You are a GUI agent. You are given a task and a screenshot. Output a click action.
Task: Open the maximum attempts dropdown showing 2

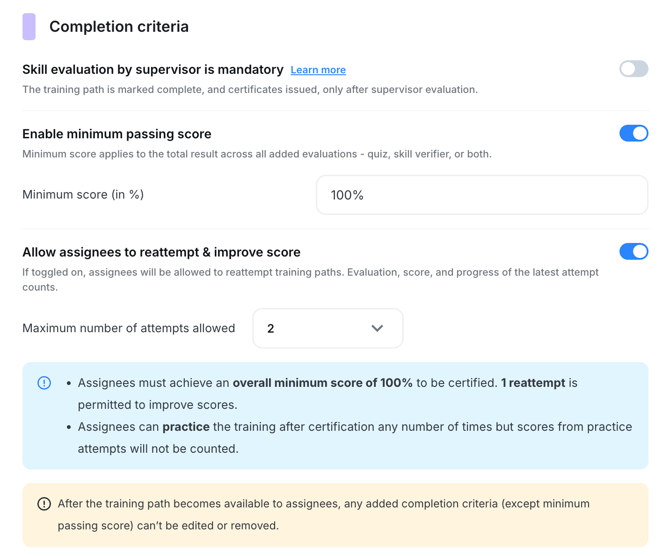tap(327, 328)
